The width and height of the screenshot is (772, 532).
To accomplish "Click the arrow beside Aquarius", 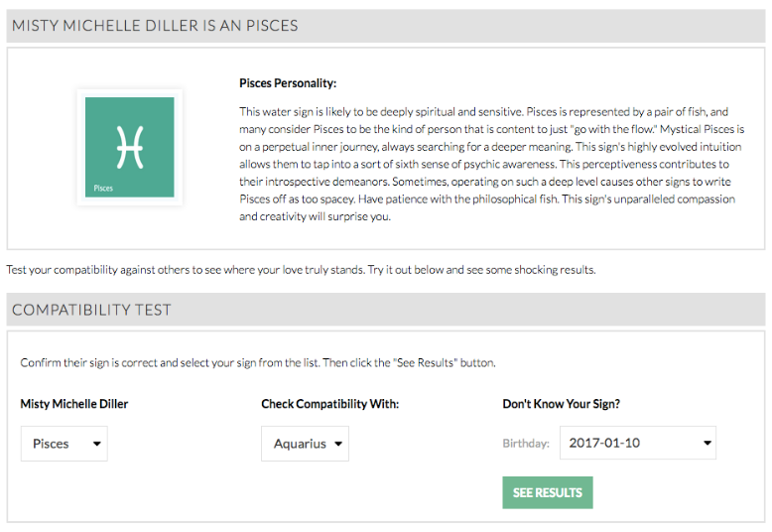I will click(338, 444).
